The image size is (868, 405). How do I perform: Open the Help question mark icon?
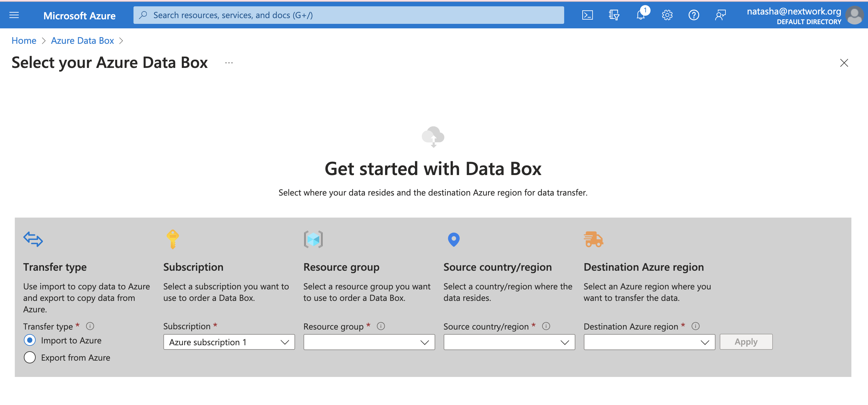[x=693, y=15]
